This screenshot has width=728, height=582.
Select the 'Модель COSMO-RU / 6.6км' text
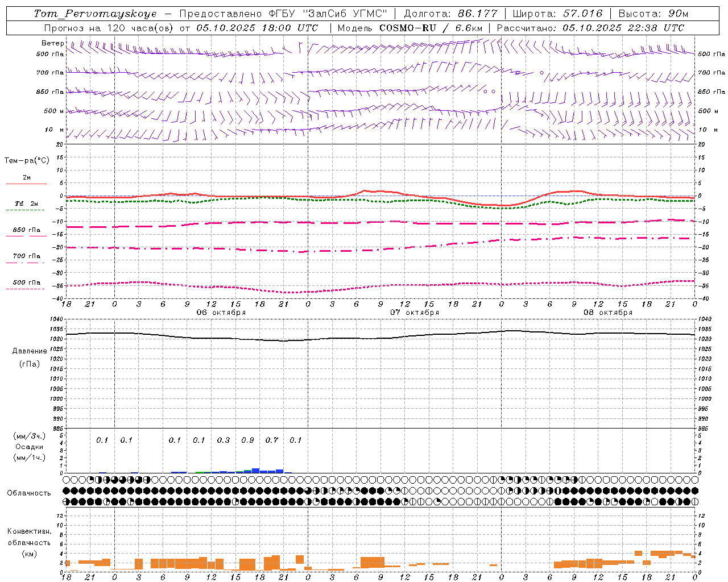[x=409, y=28]
